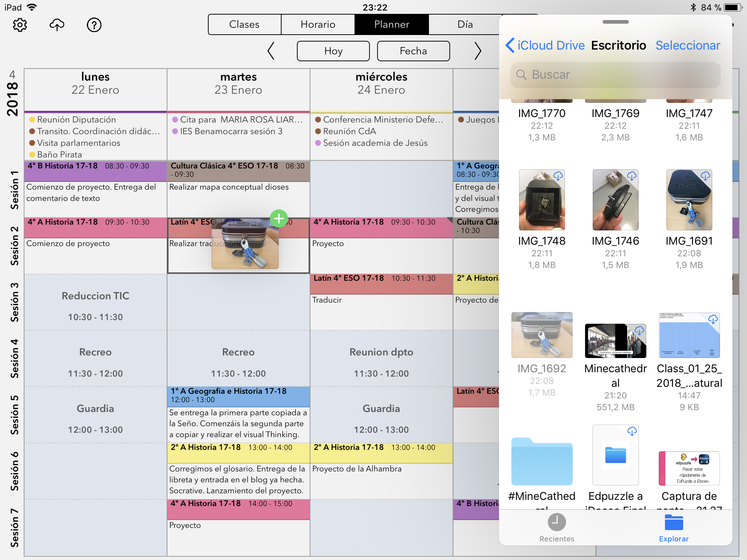747x560 pixels.
Task: Tap the Explorar folder icon
Action: point(674,522)
